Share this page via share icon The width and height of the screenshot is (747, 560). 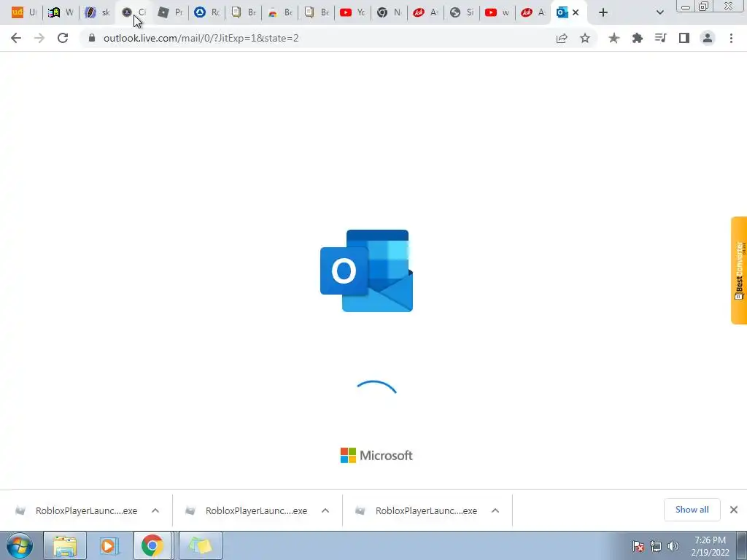click(562, 38)
